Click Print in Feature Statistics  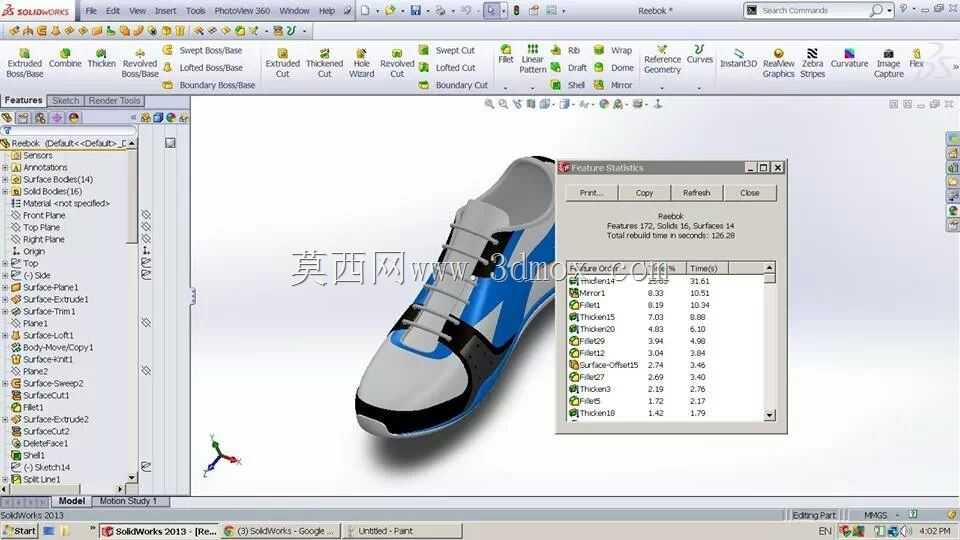[591, 193]
